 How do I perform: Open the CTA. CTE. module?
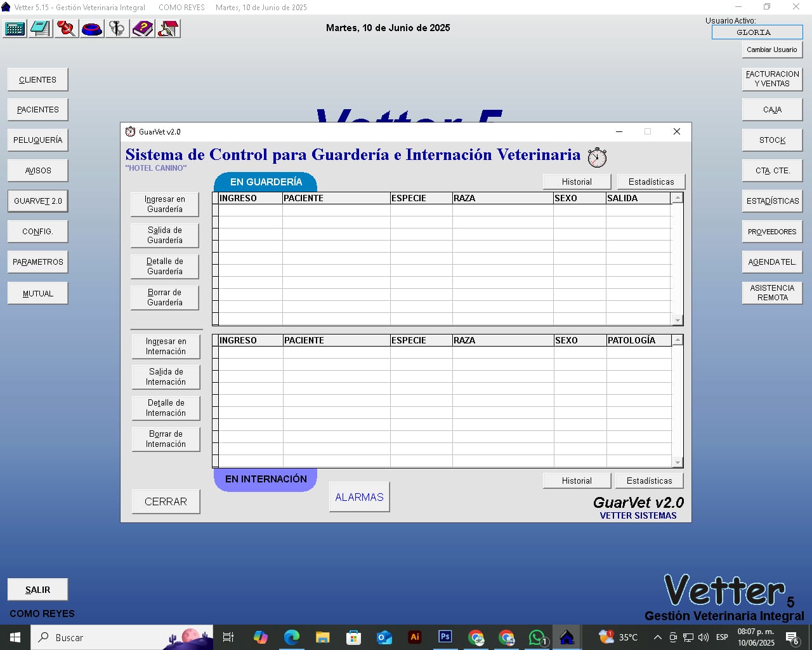772,171
